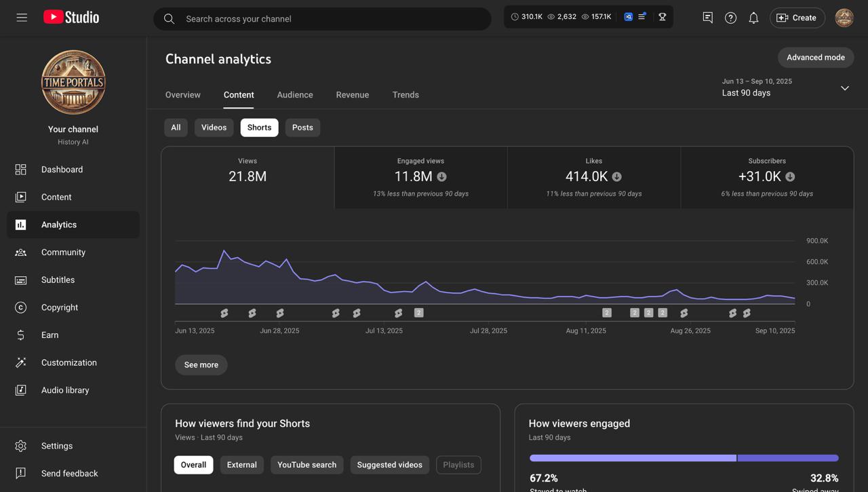
Task: Open the help question mark icon
Action: click(730, 18)
